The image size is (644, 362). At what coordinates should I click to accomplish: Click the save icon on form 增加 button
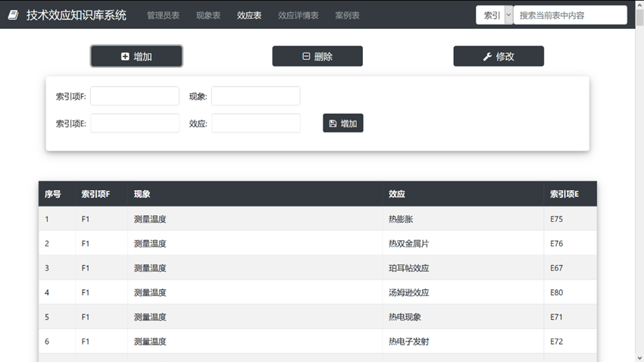pyautogui.click(x=333, y=123)
